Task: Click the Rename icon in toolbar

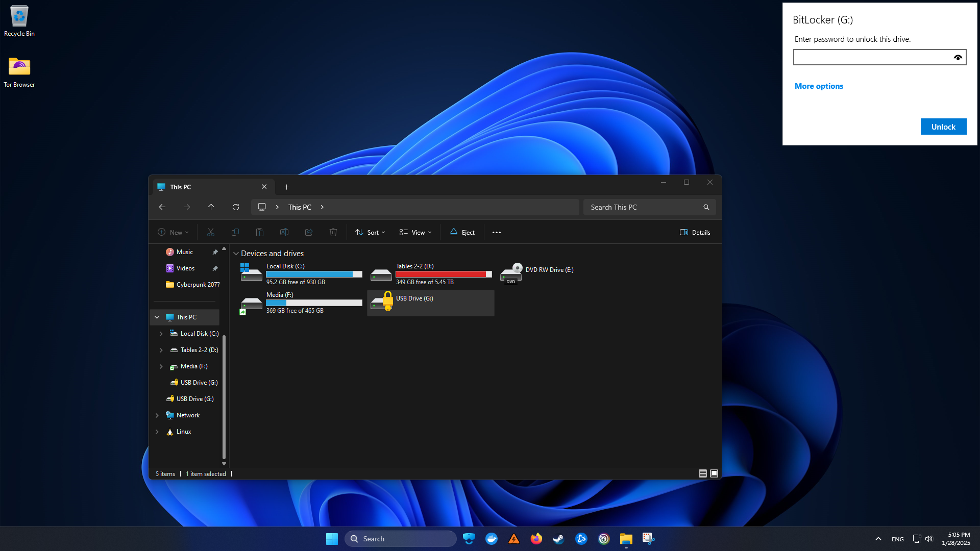Action: pyautogui.click(x=284, y=233)
